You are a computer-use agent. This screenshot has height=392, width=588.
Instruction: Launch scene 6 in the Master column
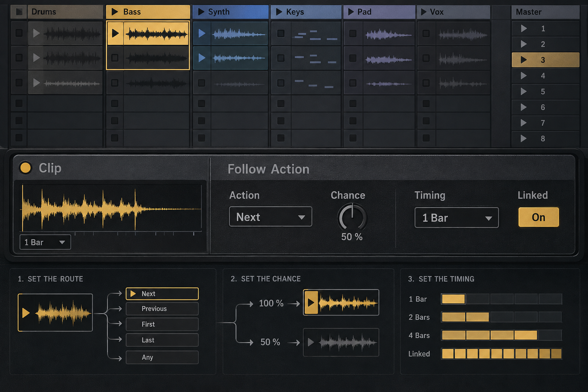click(524, 107)
